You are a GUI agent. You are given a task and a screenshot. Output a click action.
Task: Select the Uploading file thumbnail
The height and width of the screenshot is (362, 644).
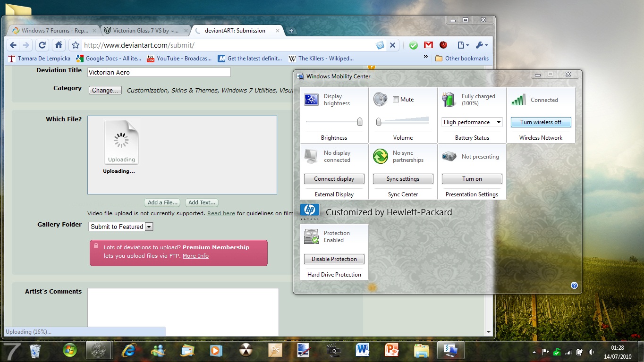(121, 142)
